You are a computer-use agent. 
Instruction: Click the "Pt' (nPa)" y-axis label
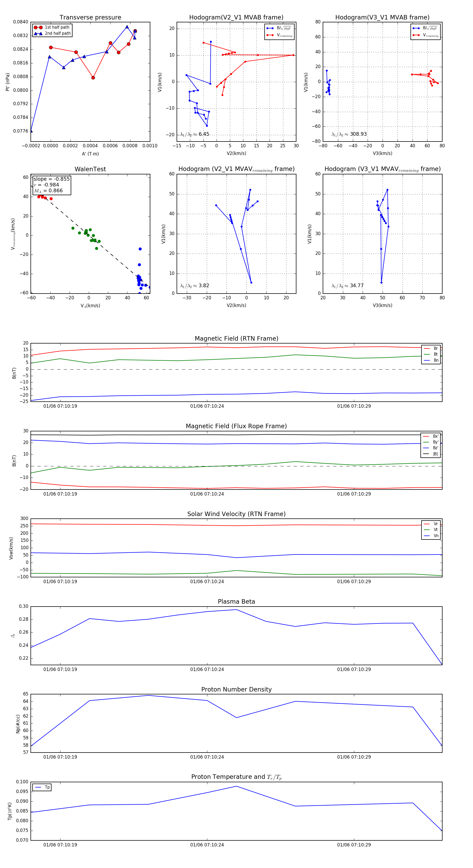(8, 82)
